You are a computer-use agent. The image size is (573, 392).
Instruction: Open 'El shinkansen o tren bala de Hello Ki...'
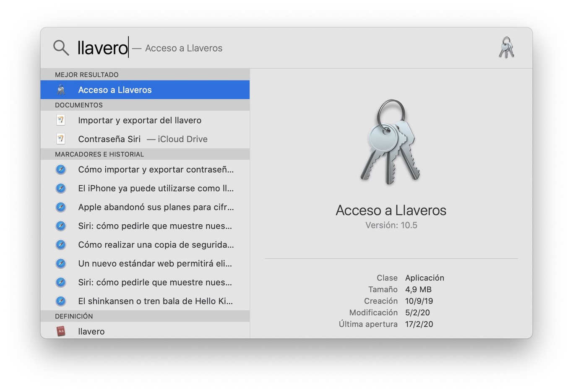point(145,301)
